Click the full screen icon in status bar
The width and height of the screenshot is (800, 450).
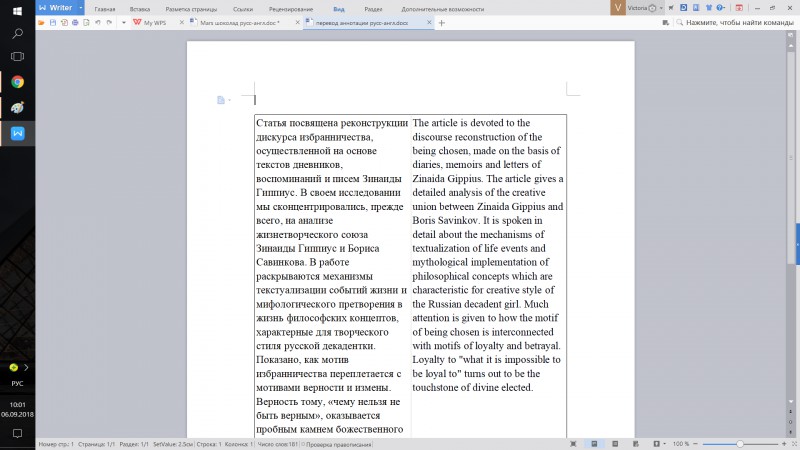(x=573, y=444)
